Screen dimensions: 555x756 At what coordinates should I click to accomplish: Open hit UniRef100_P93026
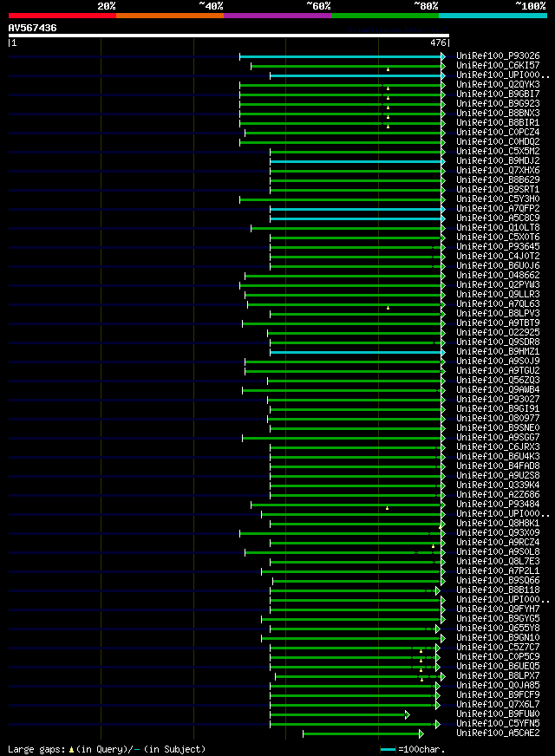pyautogui.click(x=498, y=56)
